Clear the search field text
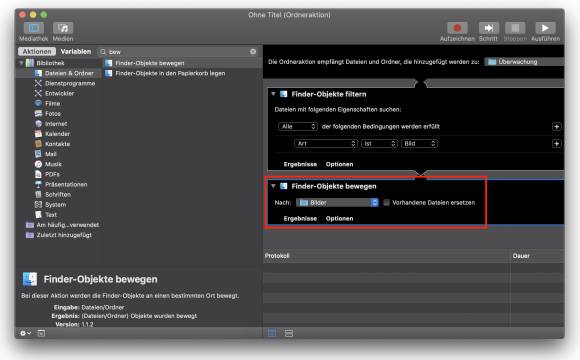Image resolution: width=580 pixels, height=360 pixels. point(253,51)
